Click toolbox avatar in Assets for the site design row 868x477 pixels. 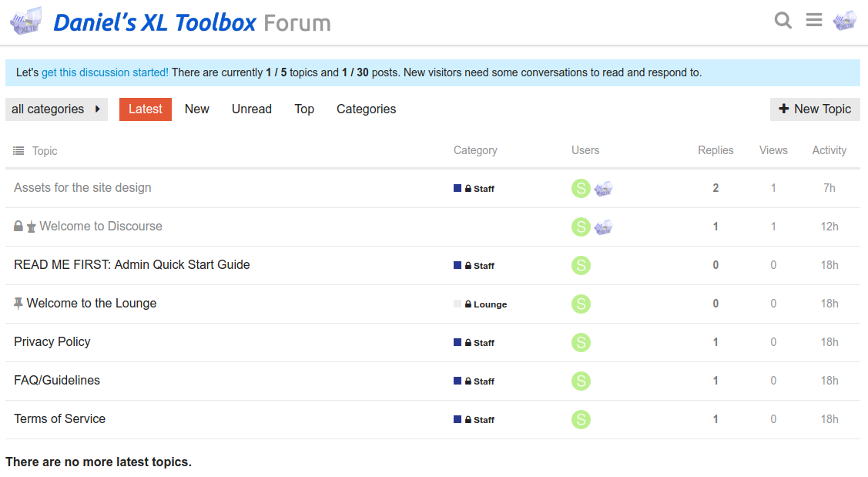point(603,188)
